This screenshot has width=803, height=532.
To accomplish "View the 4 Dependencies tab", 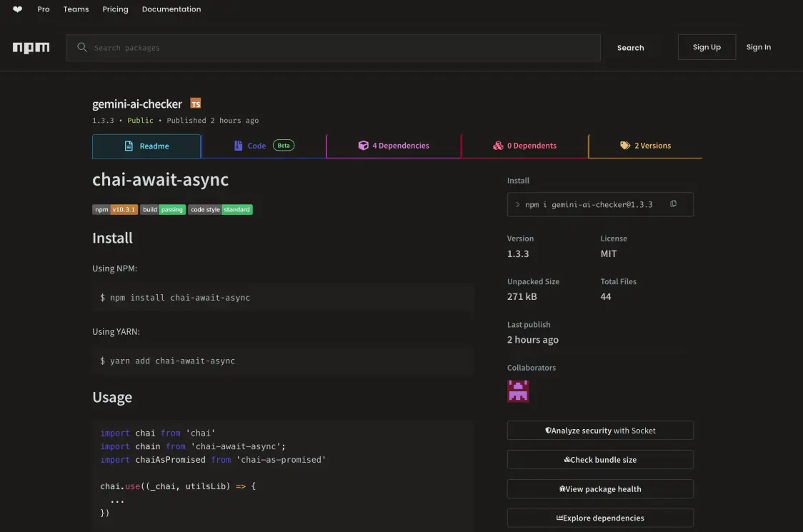I will click(x=394, y=146).
